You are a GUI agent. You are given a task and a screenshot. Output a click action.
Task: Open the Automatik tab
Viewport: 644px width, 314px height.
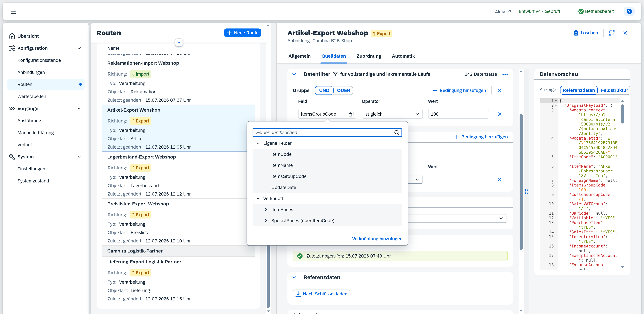403,56
